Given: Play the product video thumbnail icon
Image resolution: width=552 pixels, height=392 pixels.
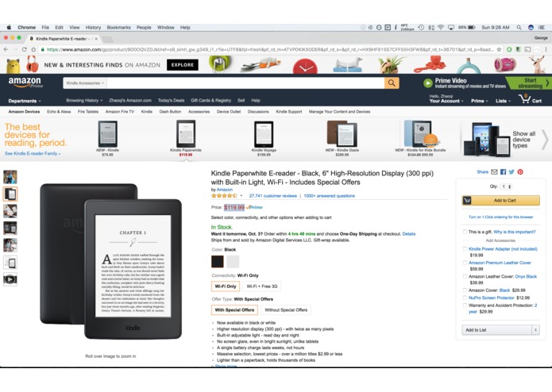Looking at the screenshot, I should tap(10, 279).
